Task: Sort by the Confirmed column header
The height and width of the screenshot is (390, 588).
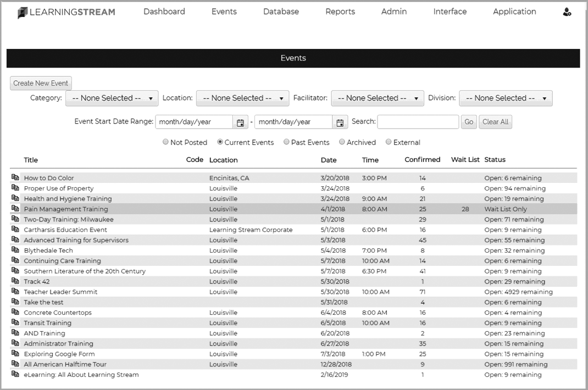Action: click(422, 160)
